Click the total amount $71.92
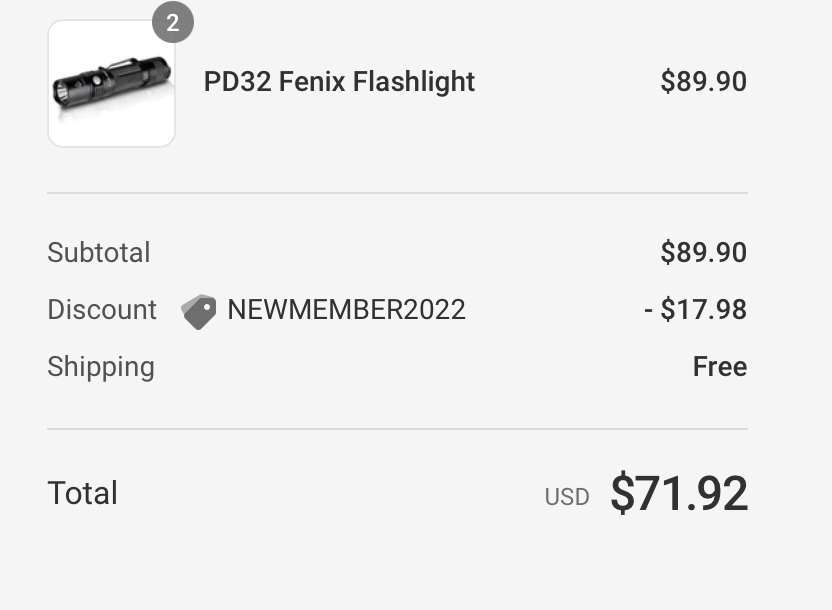The image size is (832, 610). tap(679, 493)
